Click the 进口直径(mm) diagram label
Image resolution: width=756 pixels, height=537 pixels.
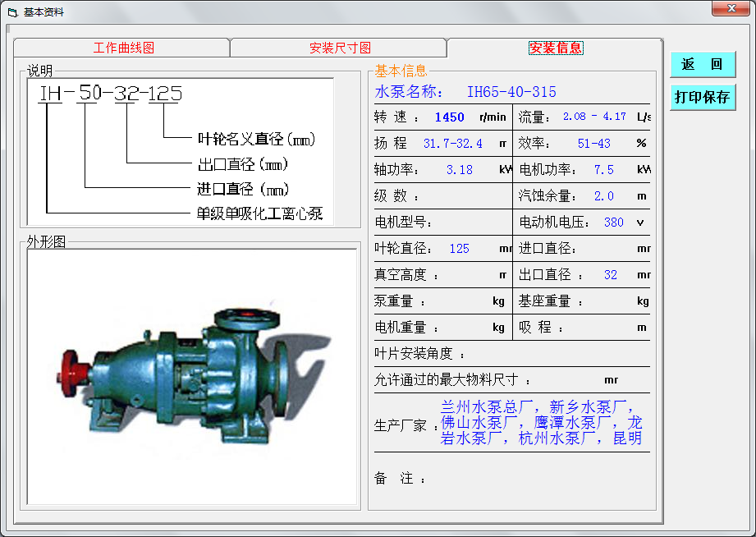pos(242,189)
